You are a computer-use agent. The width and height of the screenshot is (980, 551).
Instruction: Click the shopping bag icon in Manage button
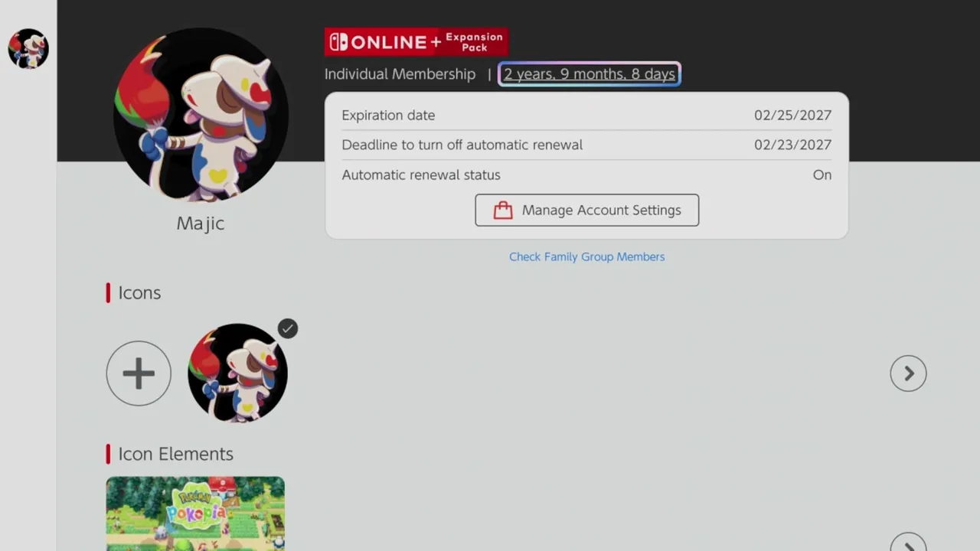tap(502, 210)
